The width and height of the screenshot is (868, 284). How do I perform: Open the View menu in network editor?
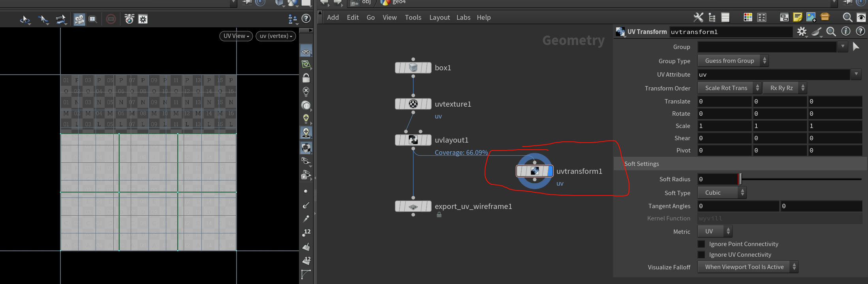click(389, 17)
